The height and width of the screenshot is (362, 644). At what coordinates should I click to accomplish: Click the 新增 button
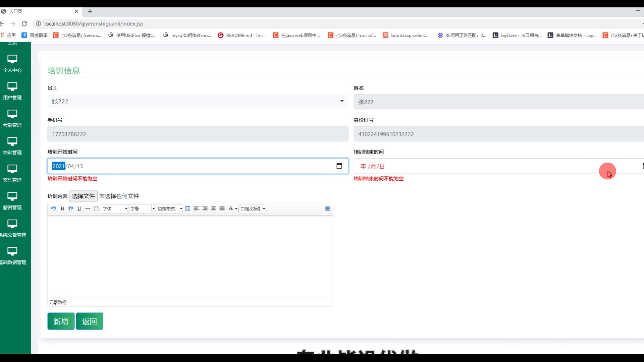[x=61, y=321]
